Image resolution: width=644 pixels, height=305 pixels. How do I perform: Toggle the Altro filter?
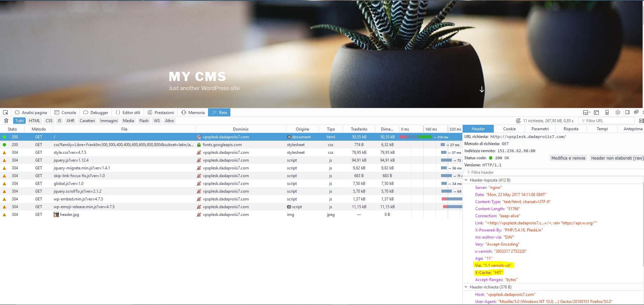170,120
